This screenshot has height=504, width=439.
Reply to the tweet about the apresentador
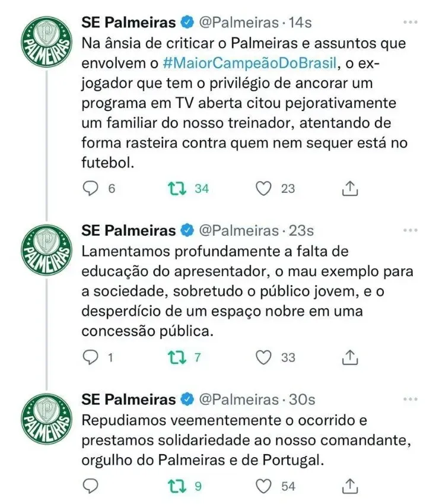tap(90, 357)
